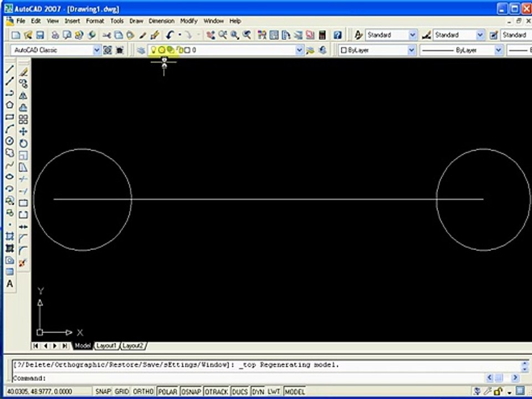
Task: Open the Tools menu
Action: [x=117, y=21]
